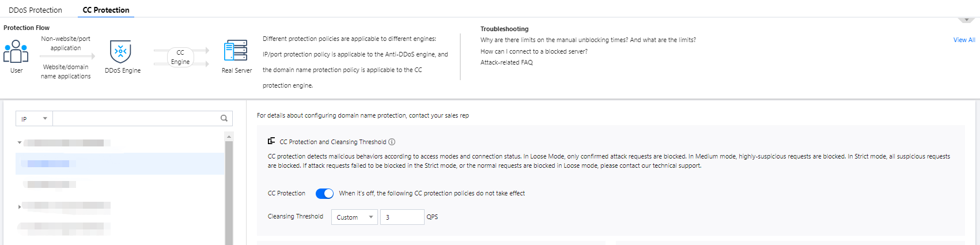The height and width of the screenshot is (245, 980).
Task: Open the View All troubleshooting link
Action: pos(964,40)
